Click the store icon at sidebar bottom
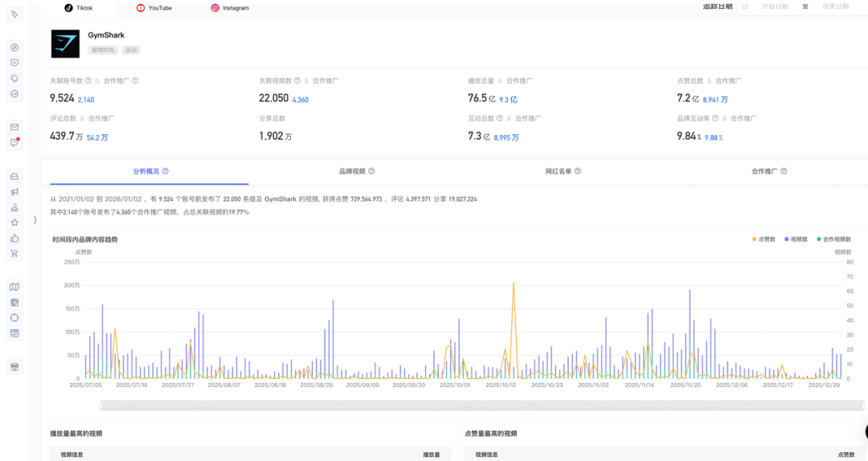 click(x=14, y=366)
